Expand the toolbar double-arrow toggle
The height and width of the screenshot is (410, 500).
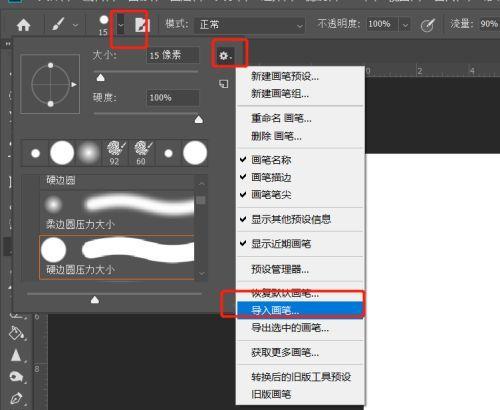pyautogui.click(x=8, y=44)
